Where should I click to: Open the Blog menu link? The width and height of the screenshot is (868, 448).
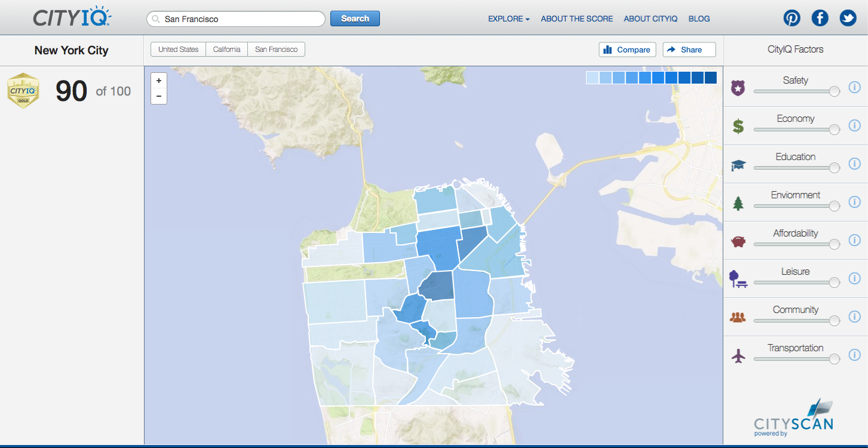[699, 19]
